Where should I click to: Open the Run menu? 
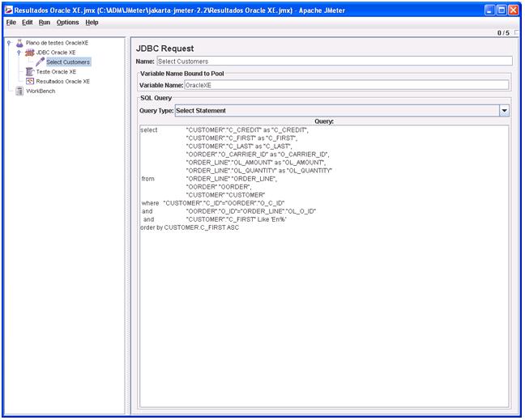(45, 22)
